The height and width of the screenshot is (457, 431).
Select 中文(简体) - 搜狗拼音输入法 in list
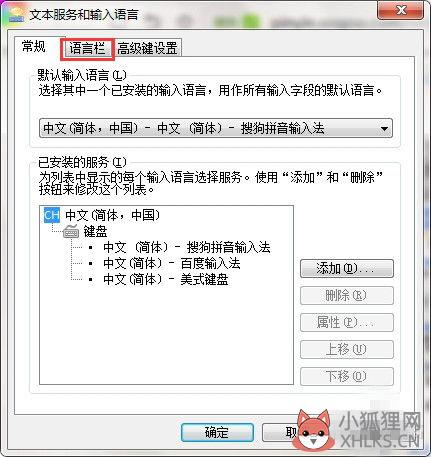pyautogui.click(x=187, y=247)
